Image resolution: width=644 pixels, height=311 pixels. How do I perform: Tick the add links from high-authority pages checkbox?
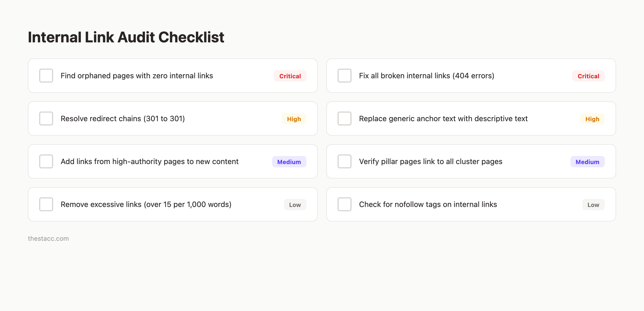coord(46,161)
